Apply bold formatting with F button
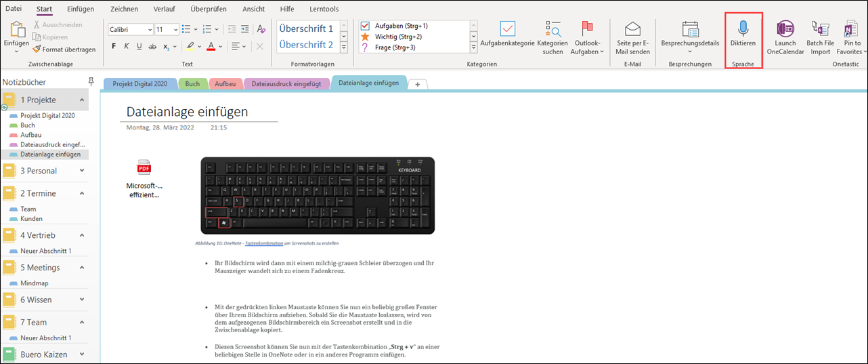The height and width of the screenshot is (364, 868). tap(114, 46)
